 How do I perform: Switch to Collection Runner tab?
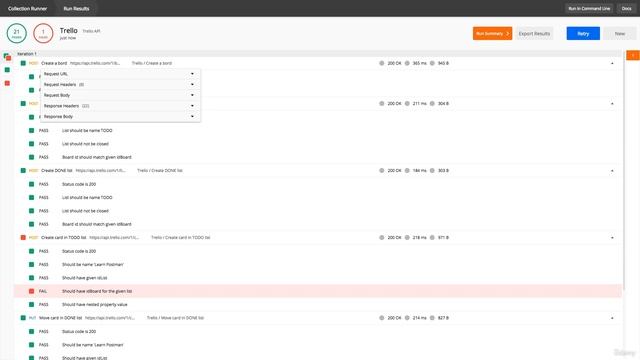(27, 9)
